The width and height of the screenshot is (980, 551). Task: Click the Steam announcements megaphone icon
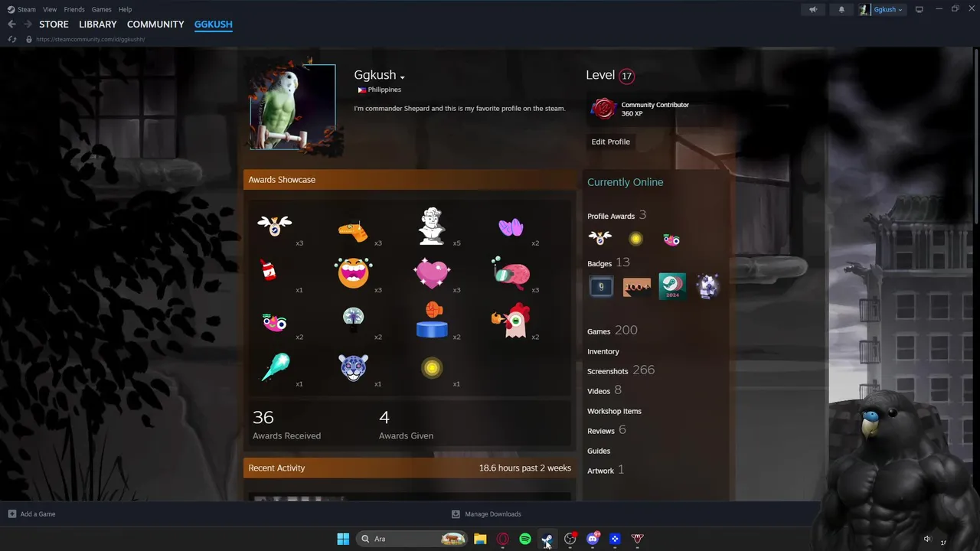pyautogui.click(x=813, y=9)
